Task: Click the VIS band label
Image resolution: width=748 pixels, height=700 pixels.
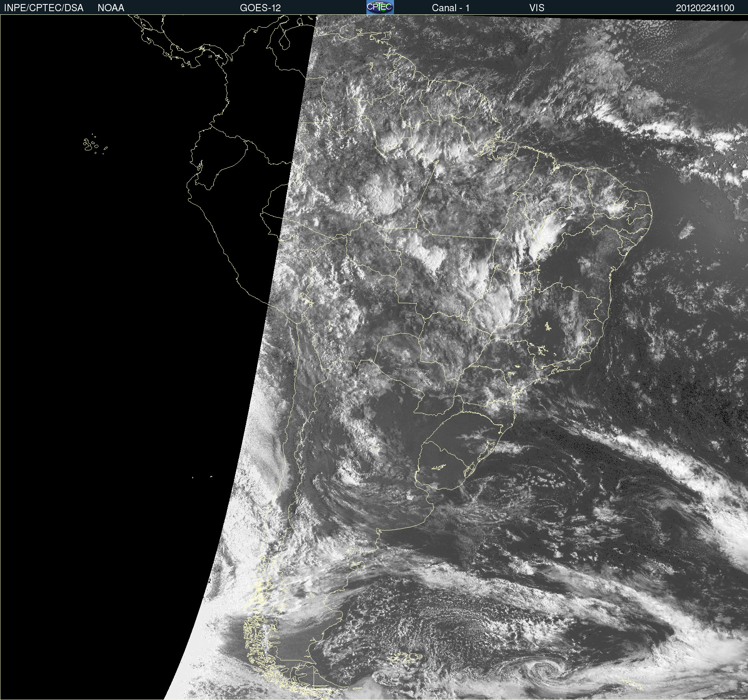Action: coord(537,8)
